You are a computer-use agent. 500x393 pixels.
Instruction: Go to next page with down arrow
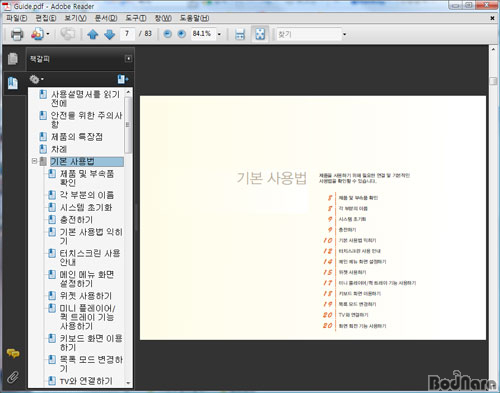coord(109,34)
